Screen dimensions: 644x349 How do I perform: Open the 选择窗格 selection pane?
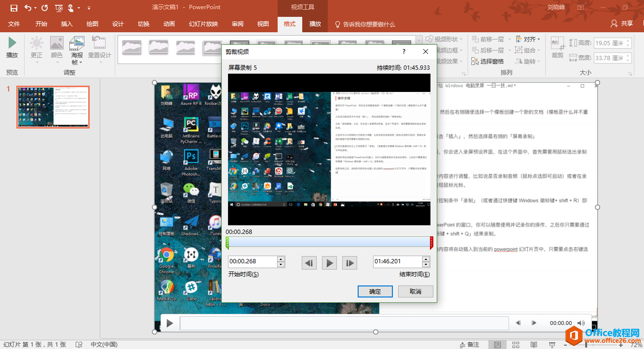[487, 62]
